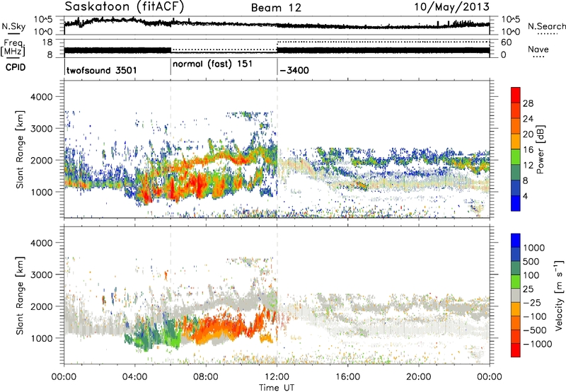Click the 'Power [dB]' color bar label
566x392 pixels.
click(x=540, y=149)
